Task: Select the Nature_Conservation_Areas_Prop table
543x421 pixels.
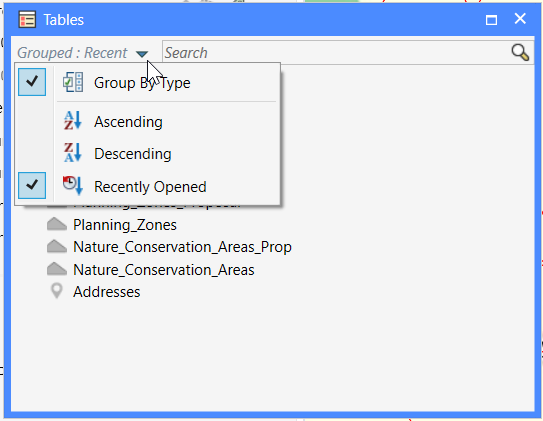Action: pyautogui.click(x=182, y=247)
